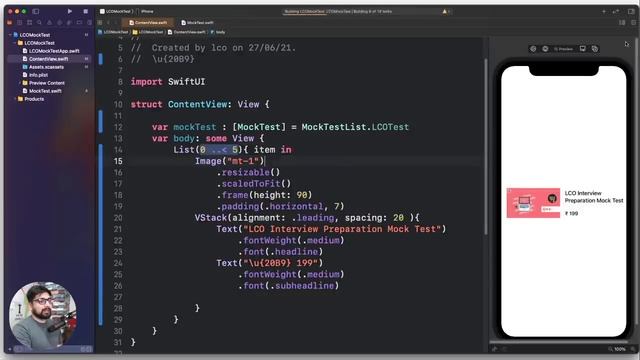Click the .resizable() modifier
Screen dimensions: 640x360
point(248,173)
